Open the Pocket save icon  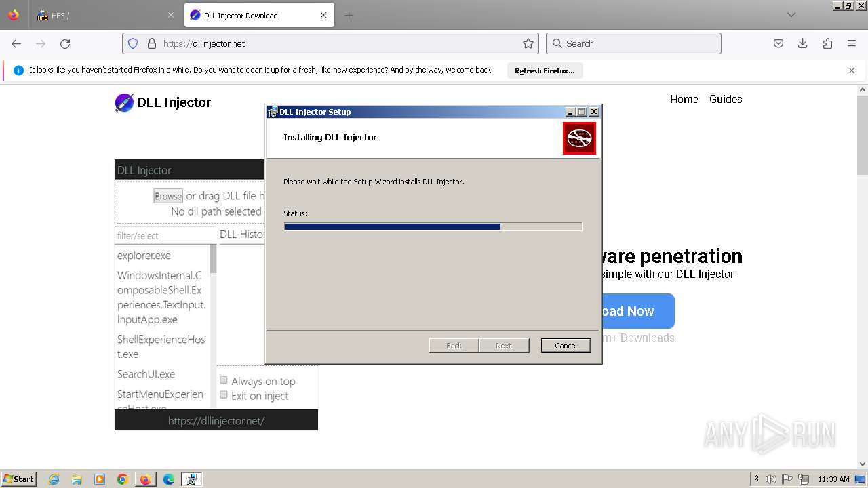pos(778,43)
